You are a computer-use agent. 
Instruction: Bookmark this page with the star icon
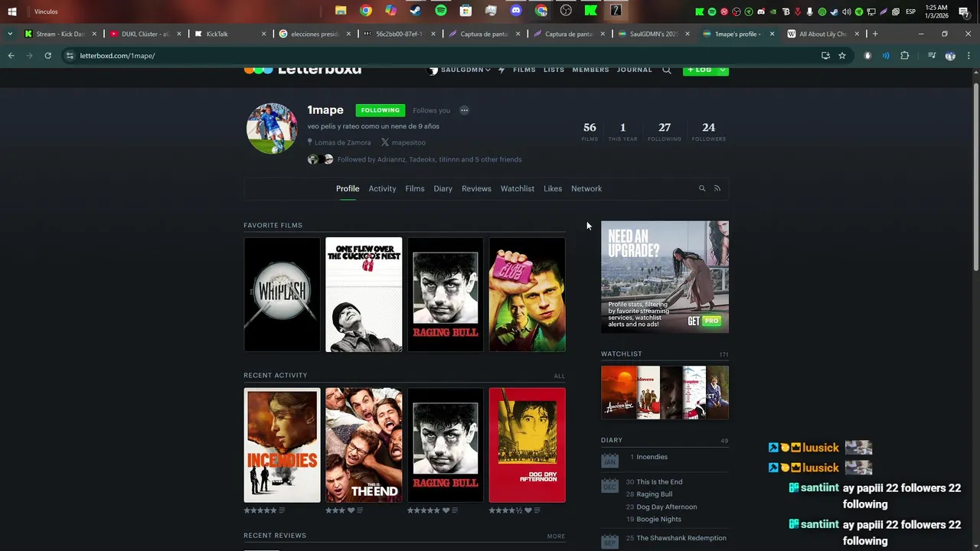pyautogui.click(x=842, y=56)
